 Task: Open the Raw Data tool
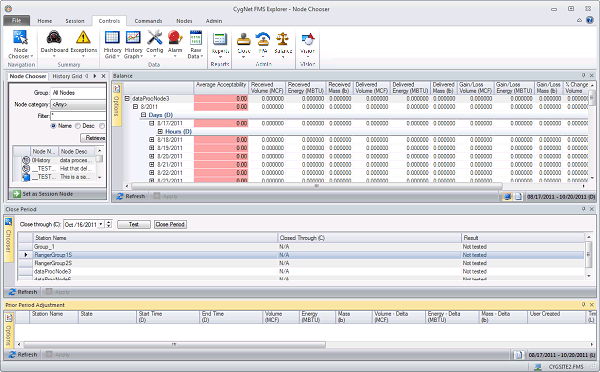tap(196, 44)
